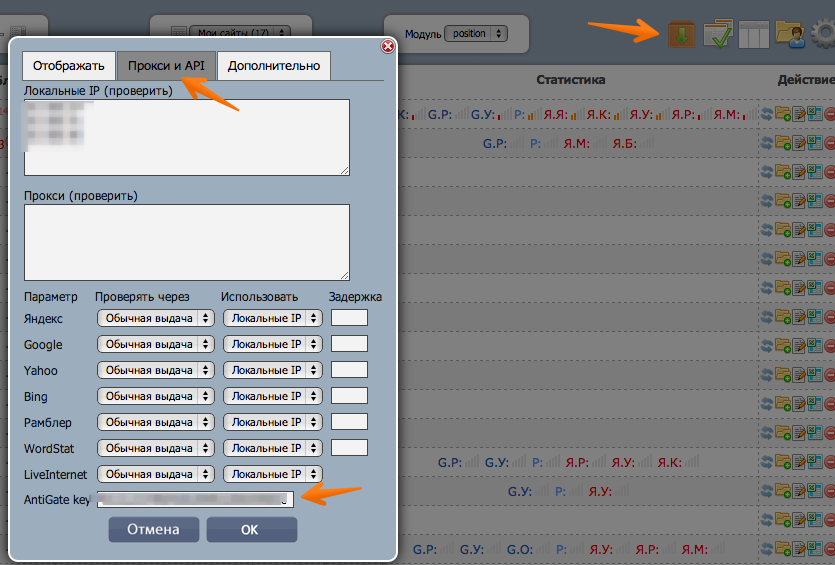835x565 pixels.
Task: Click edit document icon in Я.Я row
Action: tap(799, 113)
